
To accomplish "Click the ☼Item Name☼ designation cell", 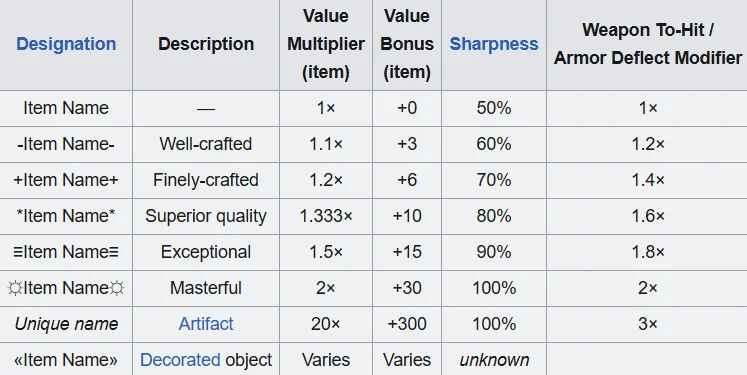I will coord(66,288).
